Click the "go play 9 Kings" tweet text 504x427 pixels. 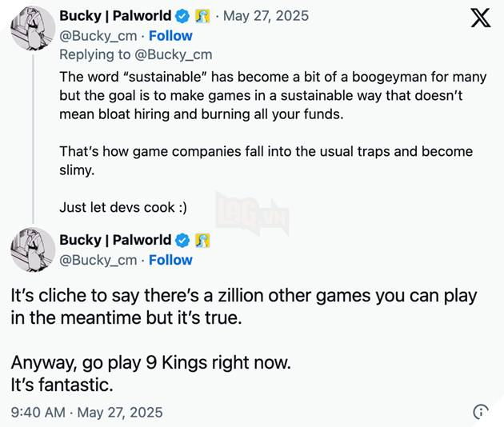(x=150, y=362)
